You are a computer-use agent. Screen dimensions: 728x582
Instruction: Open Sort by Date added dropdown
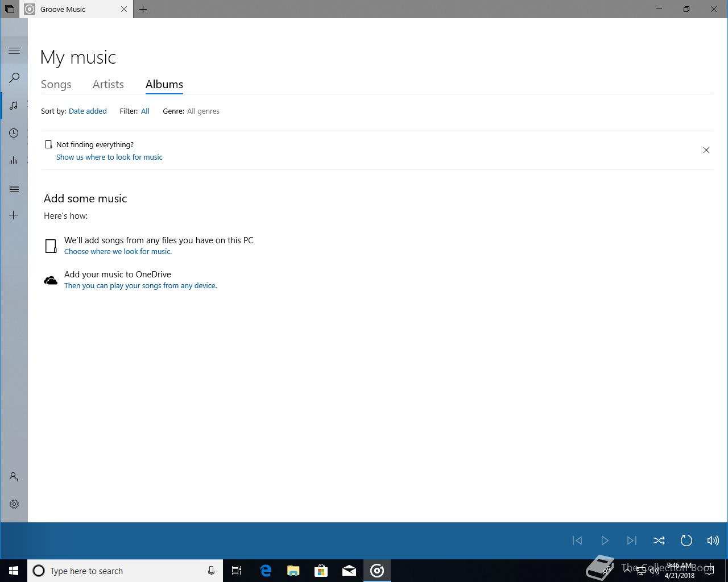pos(88,111)
